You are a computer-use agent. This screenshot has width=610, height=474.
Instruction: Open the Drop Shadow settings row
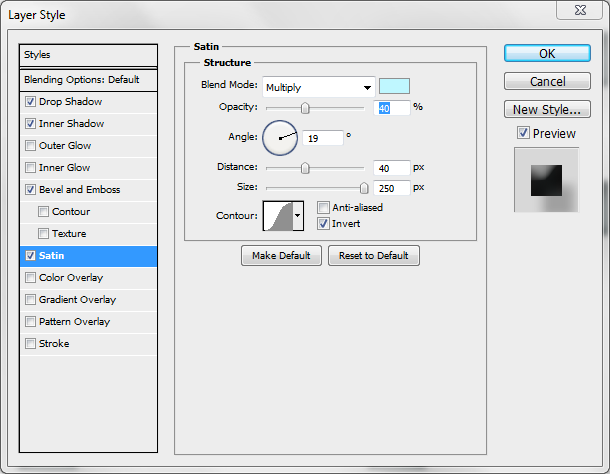pyautogui.click(x=88, y=102)
